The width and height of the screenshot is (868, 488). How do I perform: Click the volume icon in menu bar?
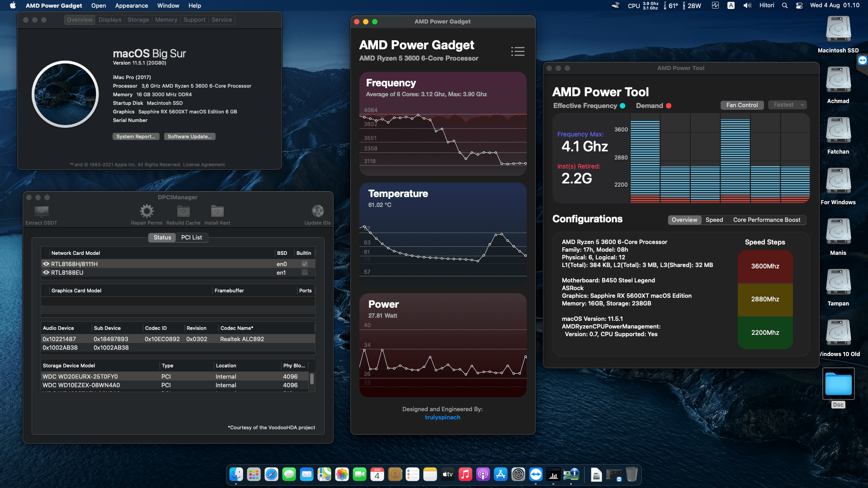click(x=747, y=5)
